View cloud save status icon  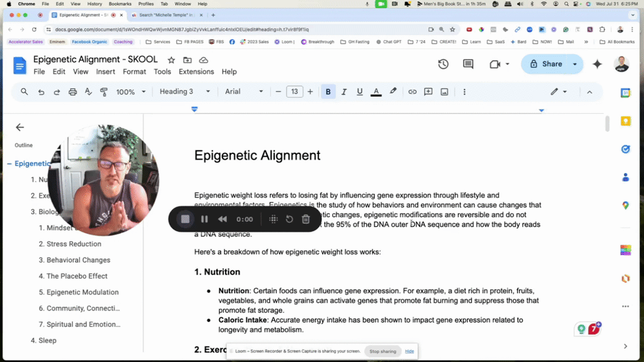(203, 60)
